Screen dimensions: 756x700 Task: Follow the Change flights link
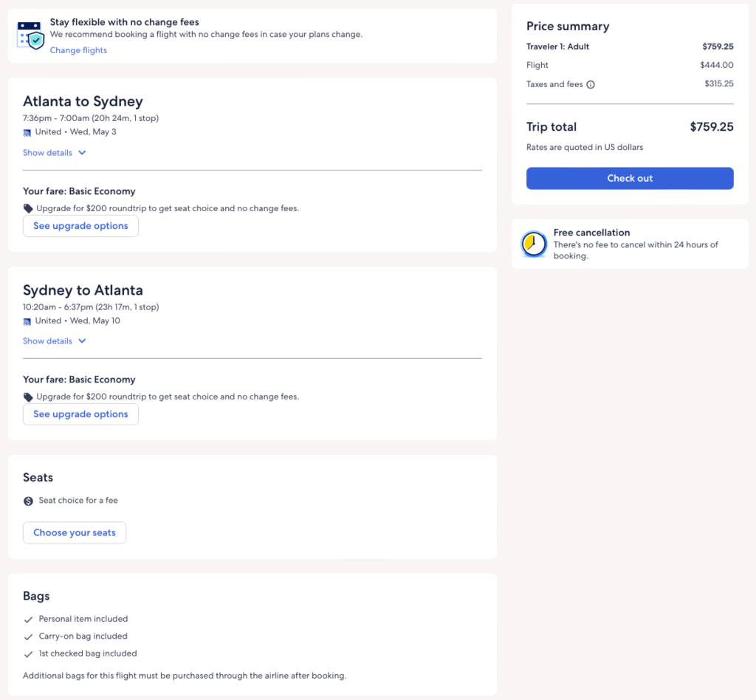tap(78, 50)
